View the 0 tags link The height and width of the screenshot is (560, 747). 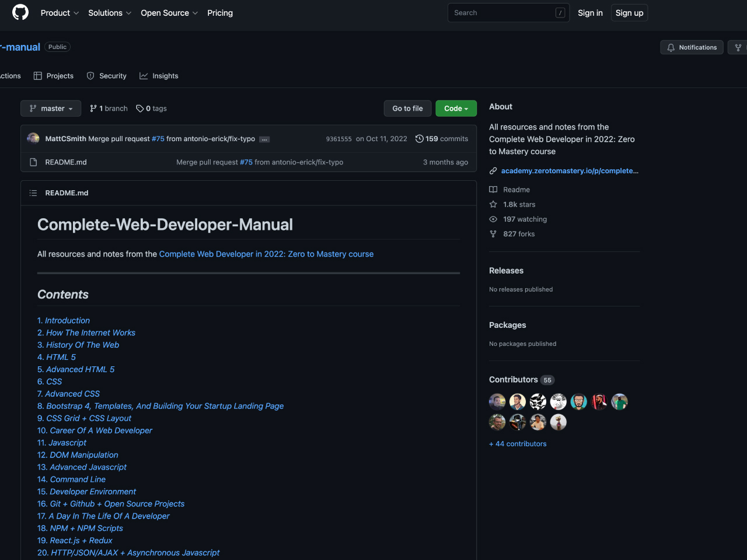click(x=151, y=108)
